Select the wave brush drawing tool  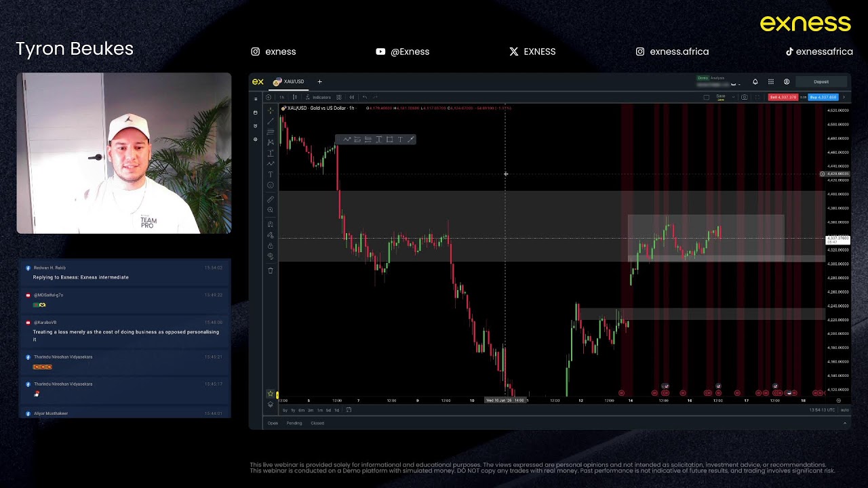click(271, 163)
